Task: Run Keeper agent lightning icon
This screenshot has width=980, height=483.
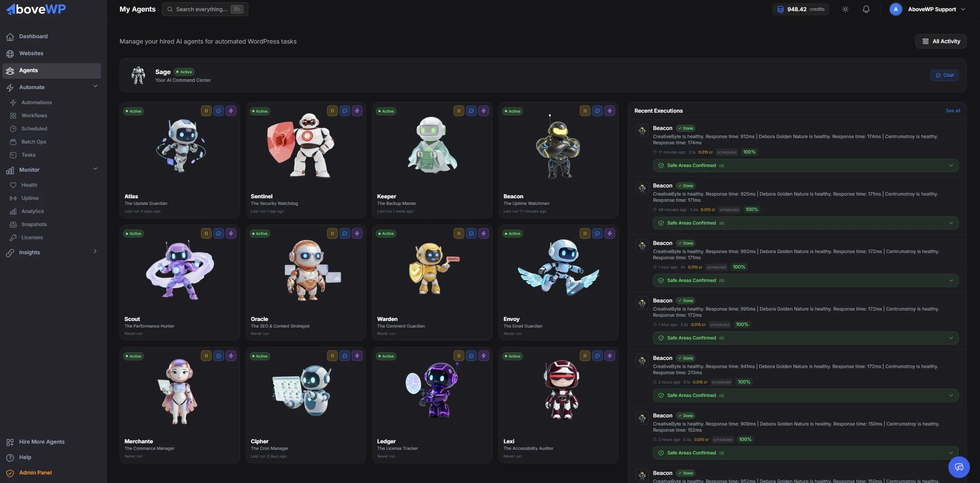Action: click(x=484, y=111)
